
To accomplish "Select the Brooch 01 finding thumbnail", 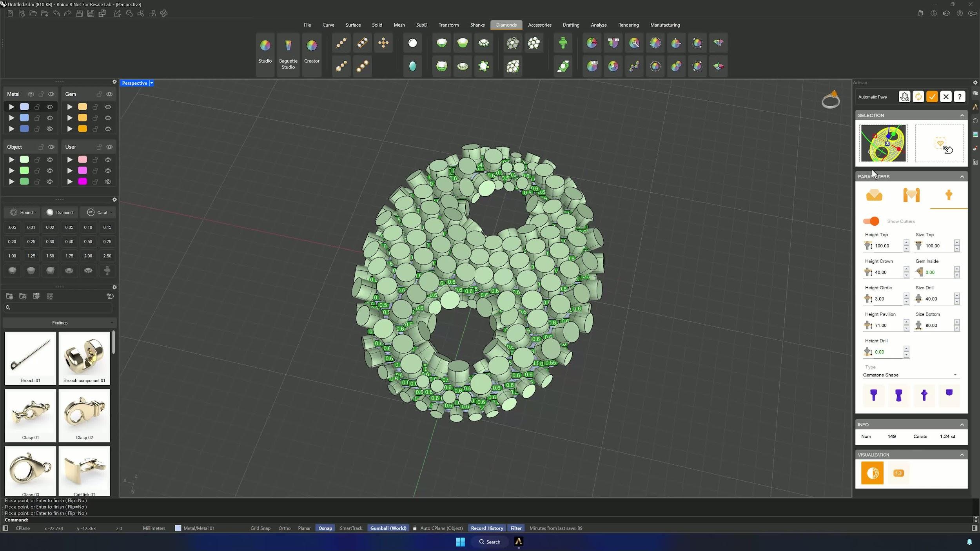I will click(30, 358).
